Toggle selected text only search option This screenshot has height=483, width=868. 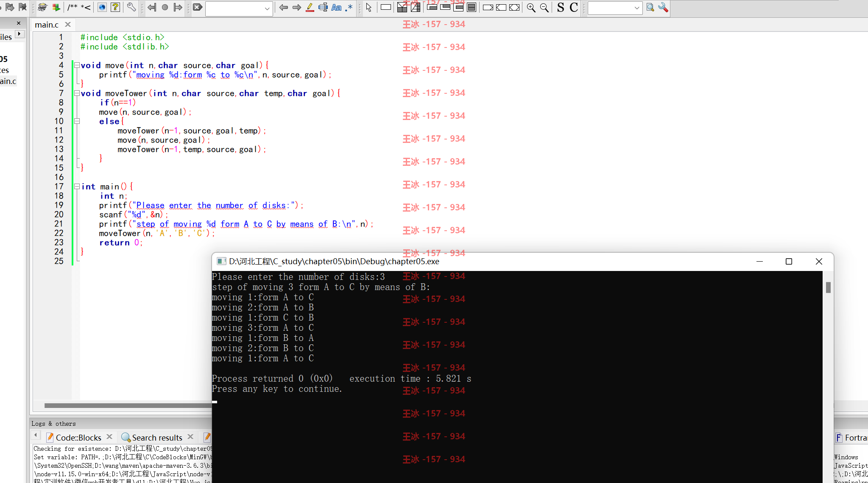click(323, 7)
